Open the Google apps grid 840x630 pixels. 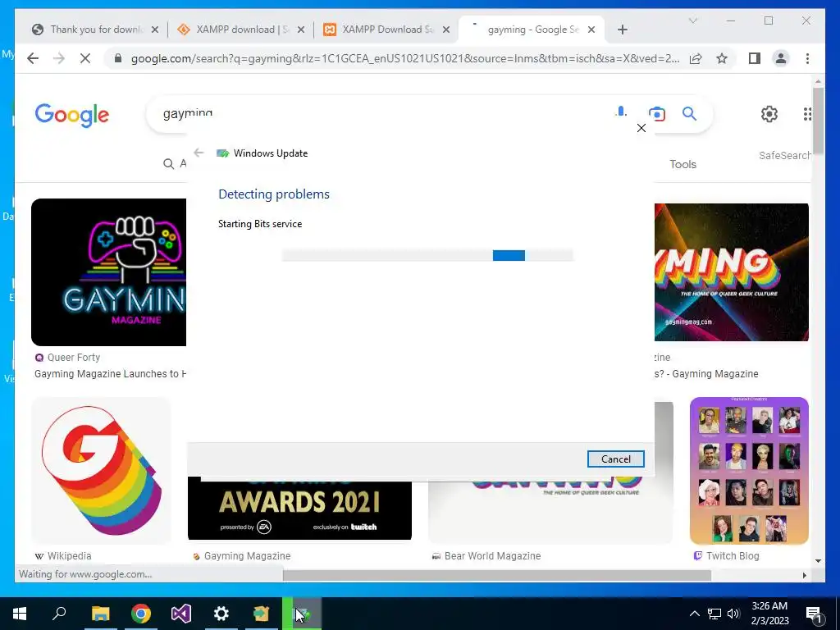pos(807,113)
